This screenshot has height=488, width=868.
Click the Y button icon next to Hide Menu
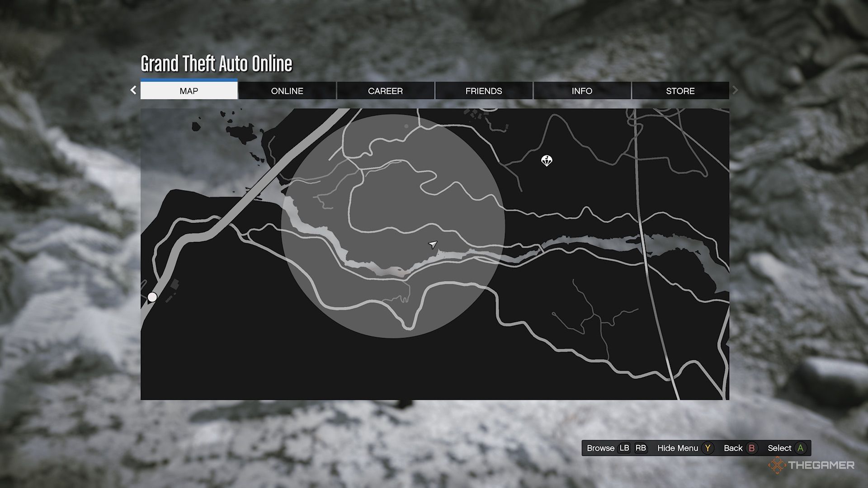[707, 448]
